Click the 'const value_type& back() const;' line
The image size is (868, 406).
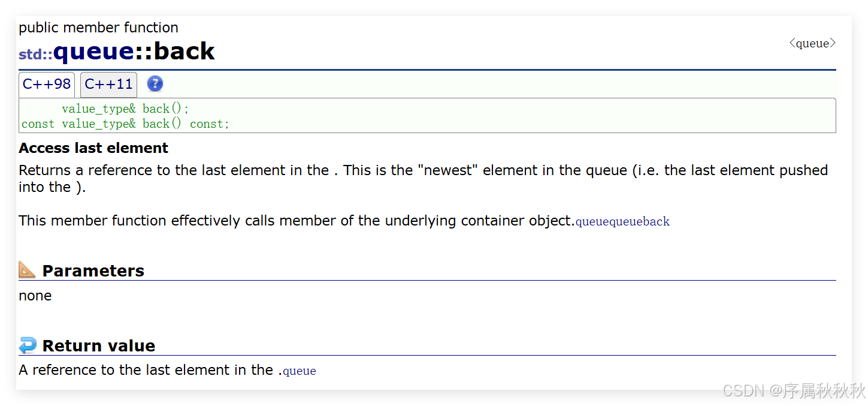tap(126, 124)
